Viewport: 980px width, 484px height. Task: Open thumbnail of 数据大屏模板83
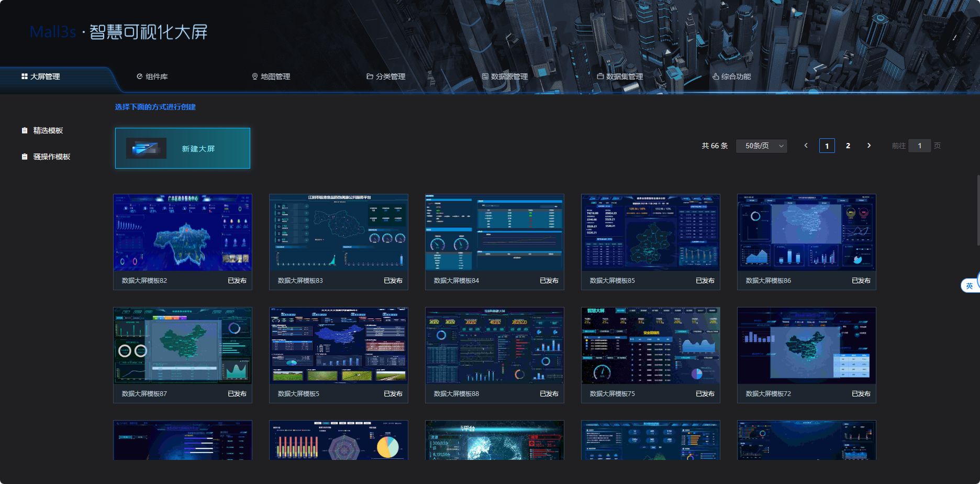tap(339, 233)
